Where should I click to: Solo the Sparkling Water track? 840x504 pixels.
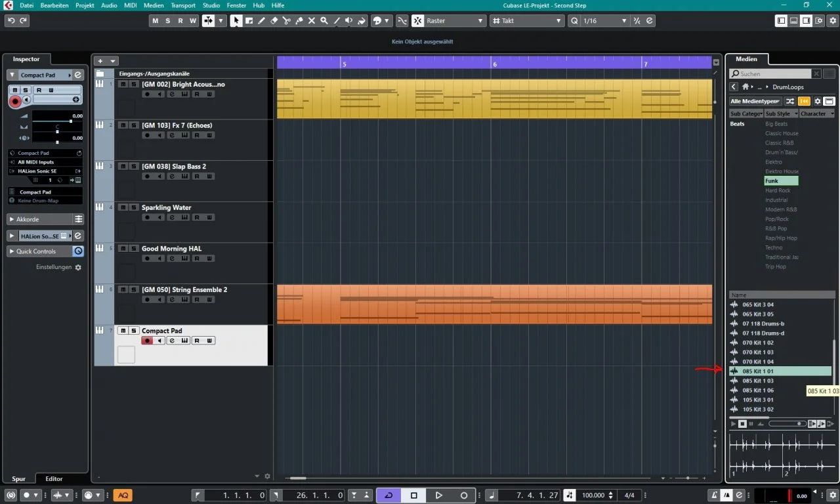point(133,207)
